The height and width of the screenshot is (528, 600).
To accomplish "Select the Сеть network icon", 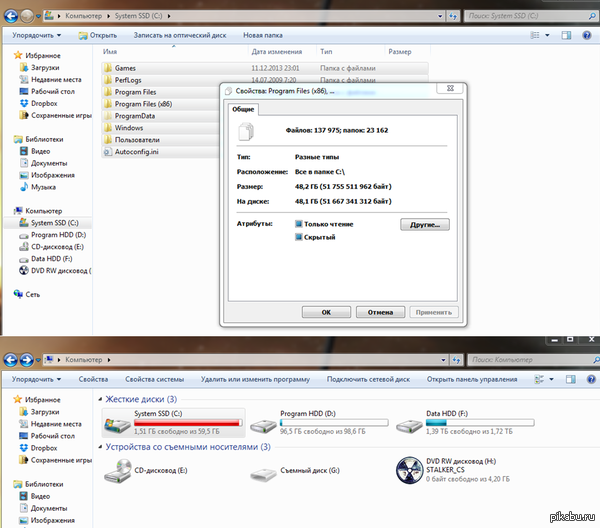I will [17, 294].
